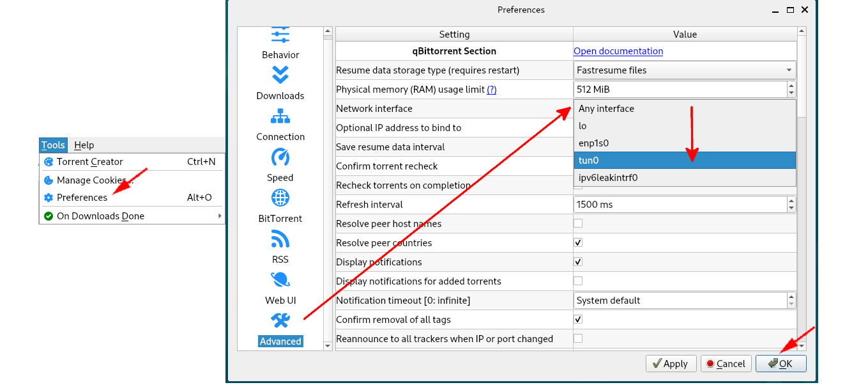Choose enp1s0 as network interface
The image size is (868, 385).
click(x=685, y=143)
